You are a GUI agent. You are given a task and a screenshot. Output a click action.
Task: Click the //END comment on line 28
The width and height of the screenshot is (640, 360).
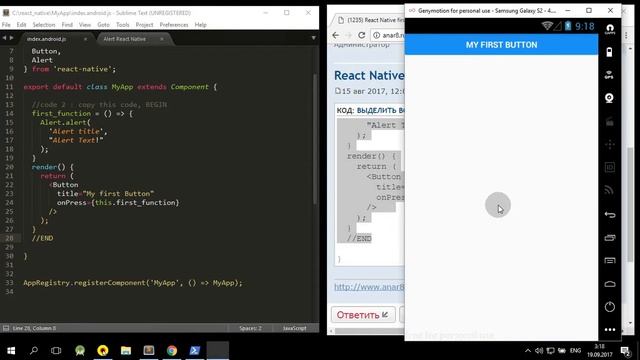pyautogui.click(x=42, y=238)
